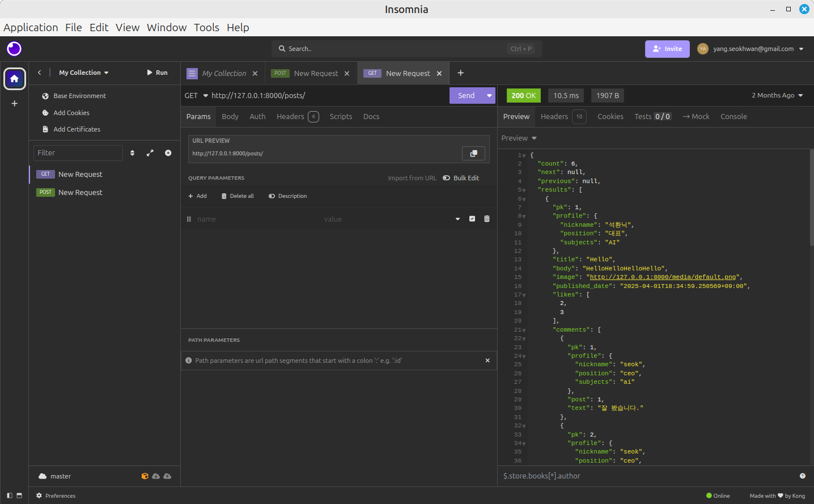This screenshot has height=504, width=814.
Task: Close the My Collection tab
Action: click(x=255, y=74)
